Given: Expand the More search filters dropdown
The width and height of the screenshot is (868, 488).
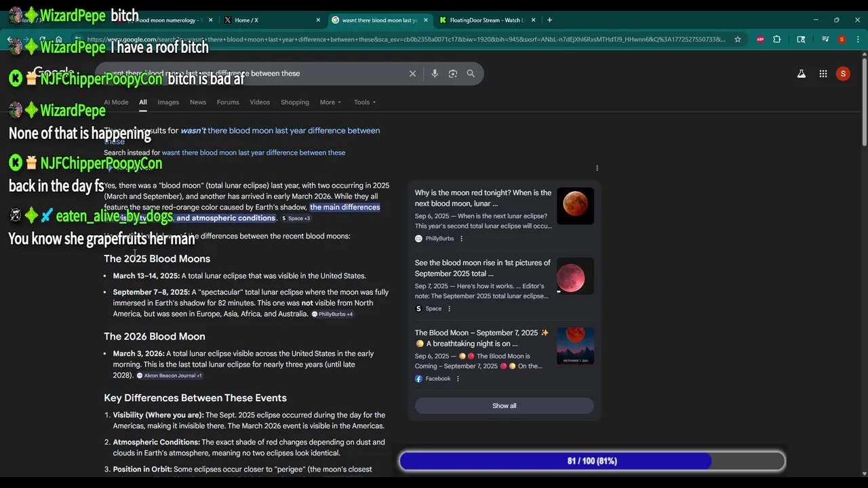Looking at the screenshot, I should coord(330,102).
